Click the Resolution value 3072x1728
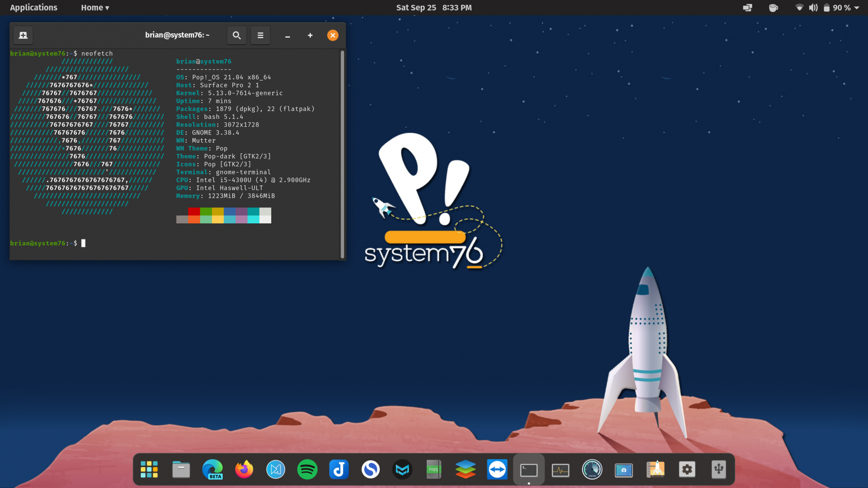The height and width of the screenshot is (488, 868). (241, 124)
